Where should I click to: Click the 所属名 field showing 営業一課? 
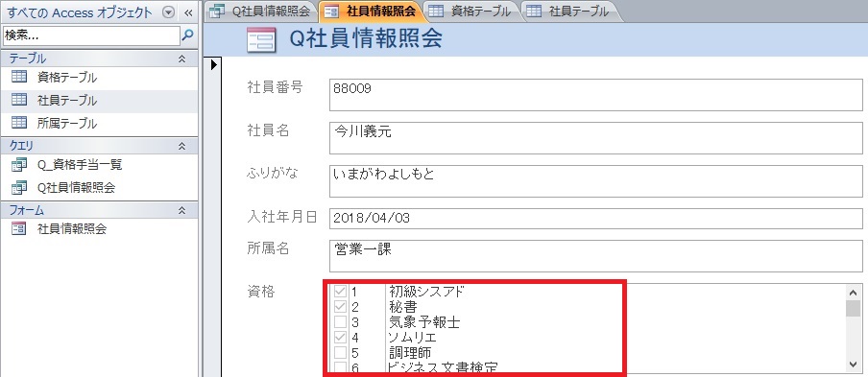[596, 256]
